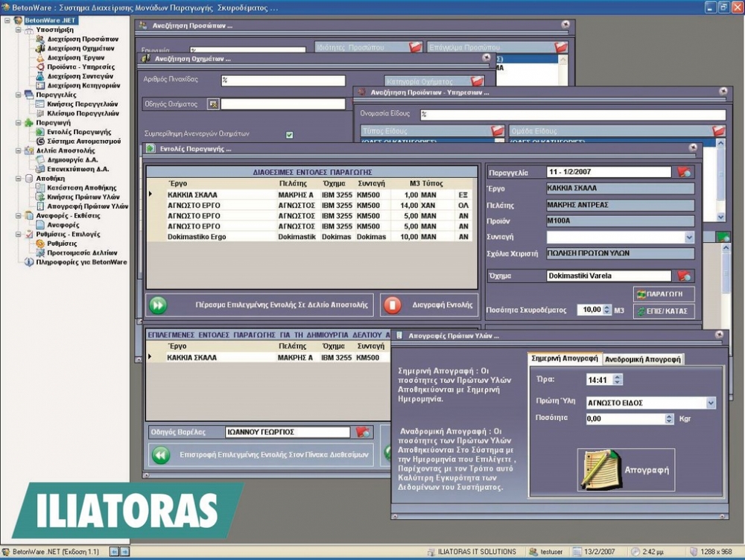Click the Ονομασία Είδους input field
Screen dimensions: 745x560
coord(572,114)
